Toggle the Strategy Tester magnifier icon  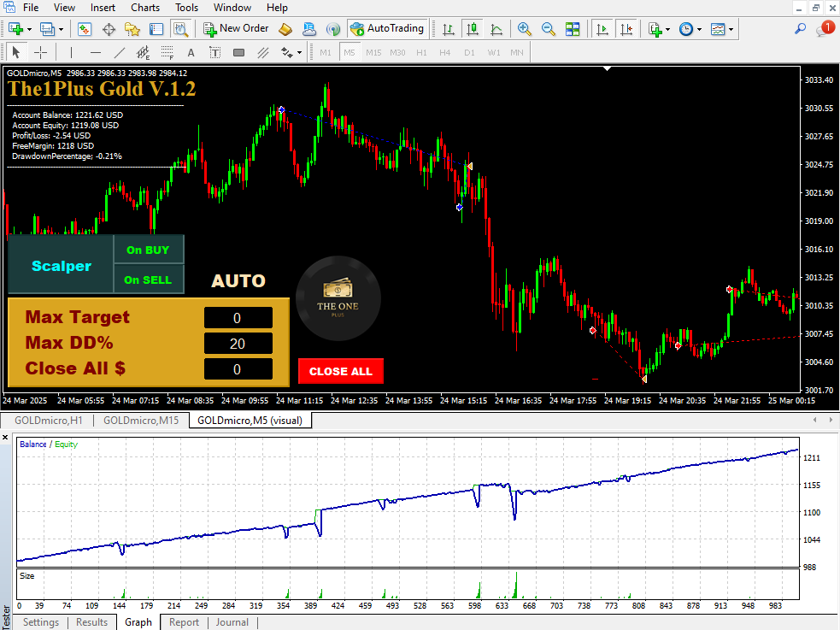[181, 29]
